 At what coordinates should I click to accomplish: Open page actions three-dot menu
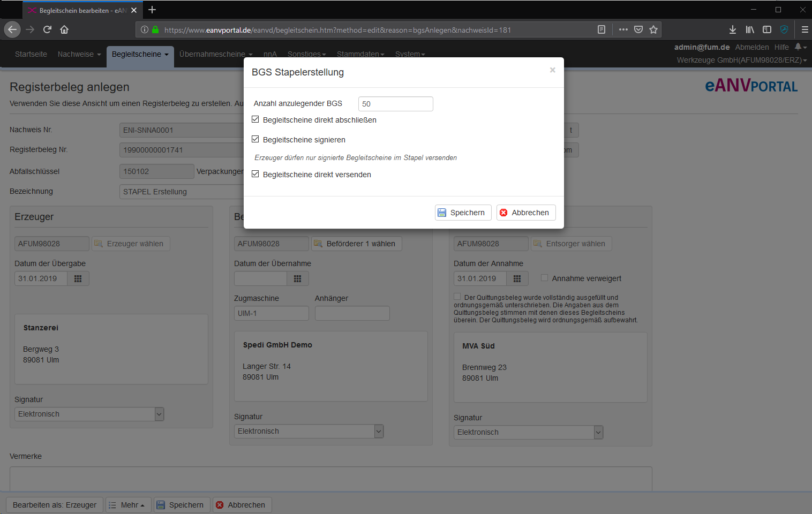coord(623,29)
